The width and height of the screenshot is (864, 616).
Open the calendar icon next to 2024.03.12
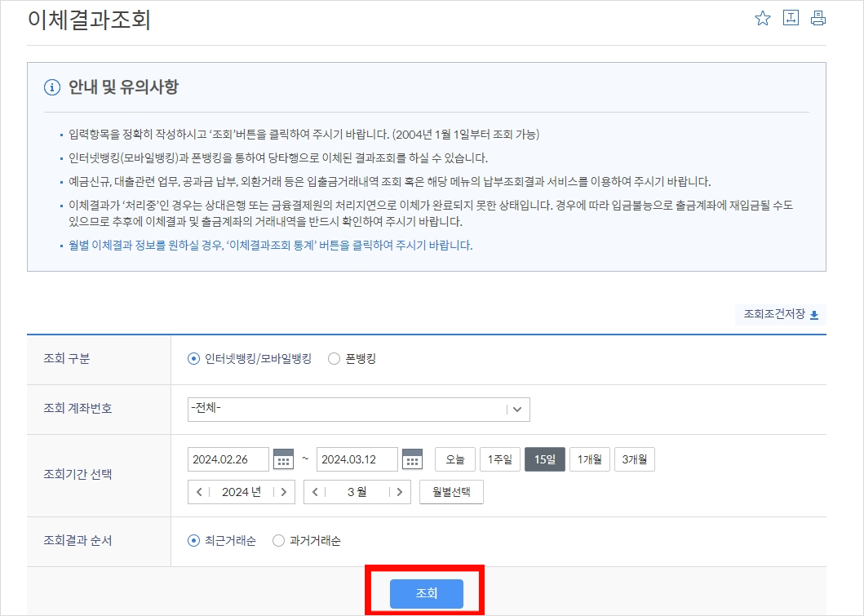(412, 459)
